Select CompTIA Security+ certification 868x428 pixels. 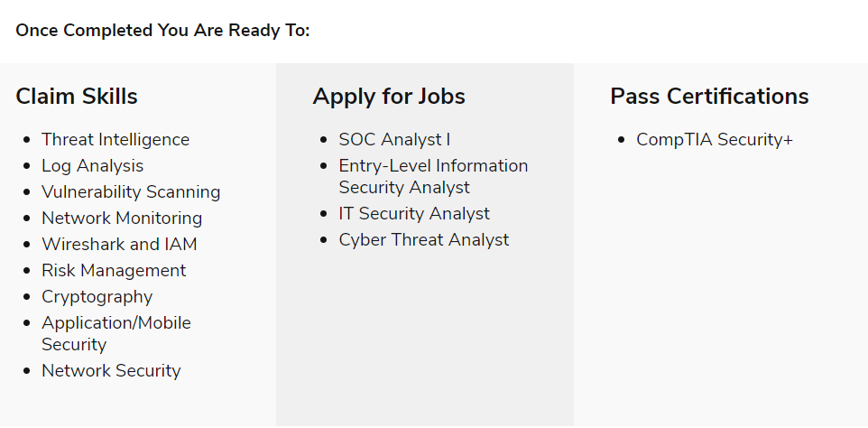(x=714, y=140)
